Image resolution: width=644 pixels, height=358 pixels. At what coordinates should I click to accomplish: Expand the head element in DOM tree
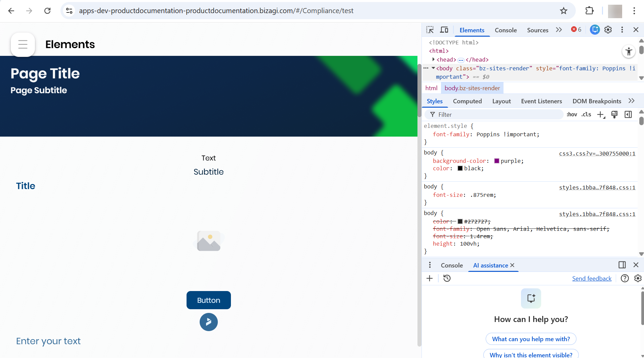(x=434, y=60)
